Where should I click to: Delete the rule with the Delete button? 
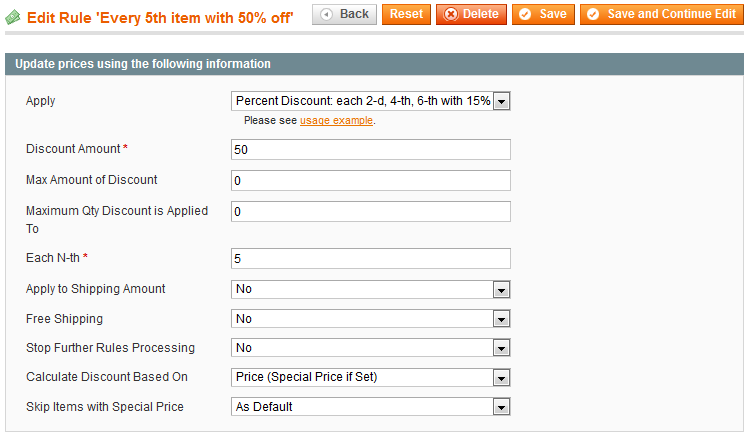471,14
